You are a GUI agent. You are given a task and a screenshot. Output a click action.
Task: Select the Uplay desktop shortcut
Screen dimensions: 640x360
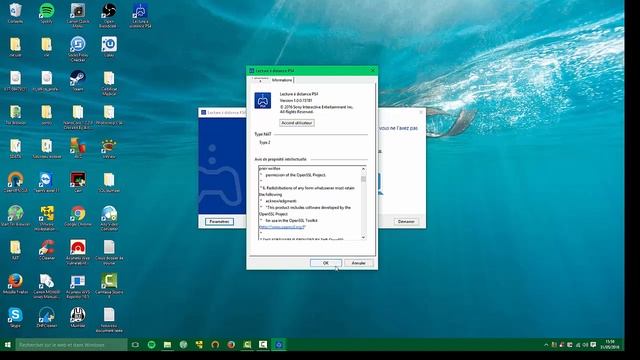pos(109,47)
